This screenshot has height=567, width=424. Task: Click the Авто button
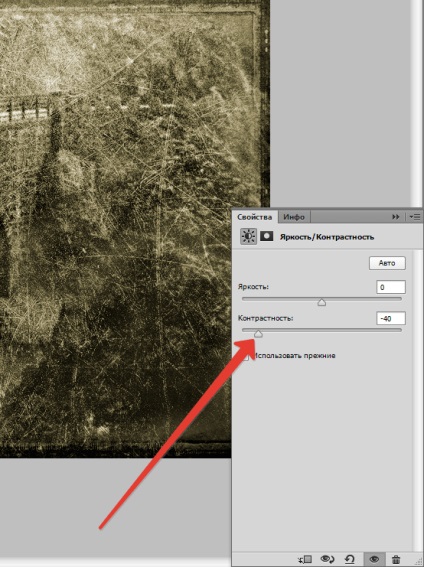pos(387,263)
